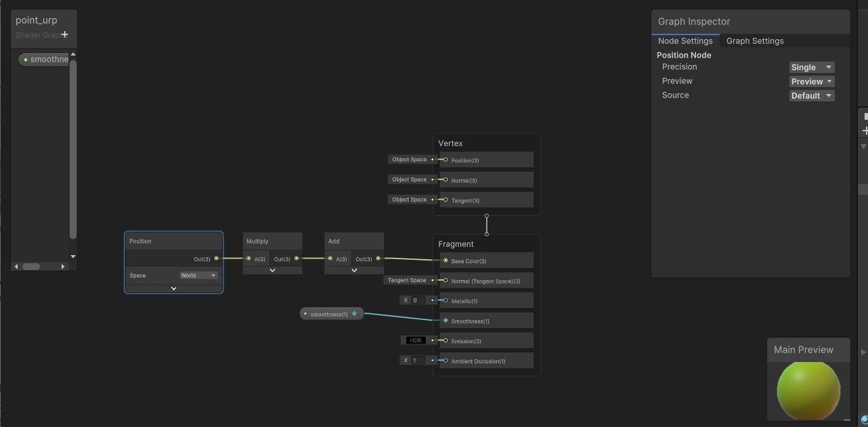Image resolution: width=868 pixels, height=427 pixels.
Task: Click the Ambient Occlusion(1) input port
Action: 446,361
